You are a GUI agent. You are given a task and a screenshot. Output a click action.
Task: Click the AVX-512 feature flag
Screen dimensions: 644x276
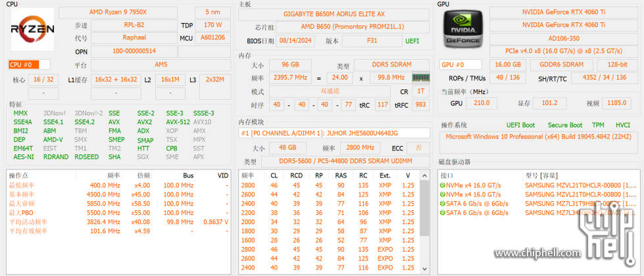coord(178,122)
